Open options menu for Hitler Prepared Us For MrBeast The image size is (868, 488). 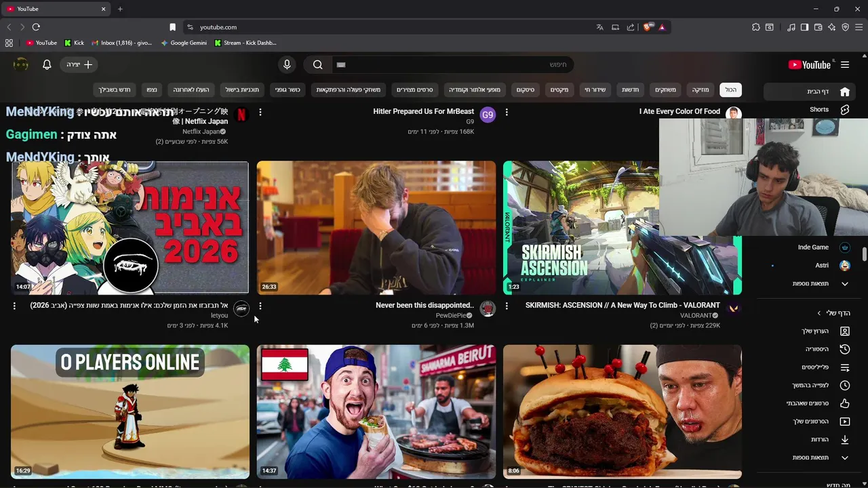tap(260, 112)
